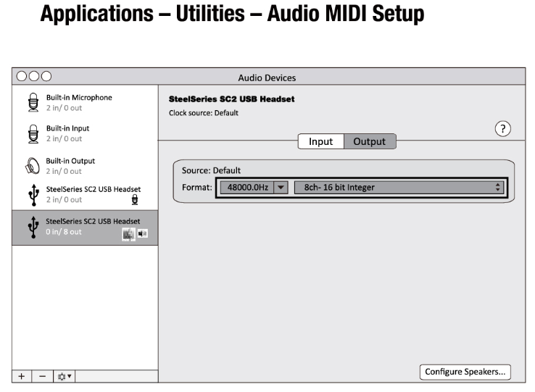Click USB icon of 2 in headset
This screenshot has height=392, width=535.
click(33, 195)
